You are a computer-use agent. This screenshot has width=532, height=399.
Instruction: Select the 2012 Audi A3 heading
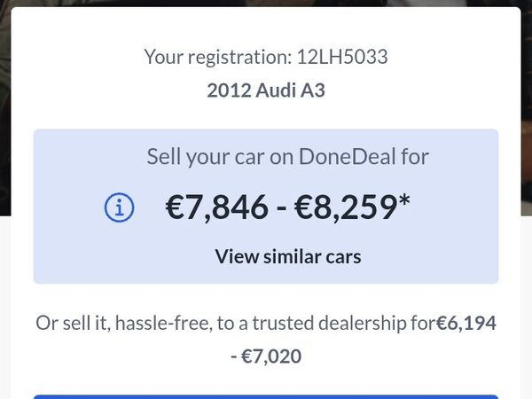click(x=266, y=90)
